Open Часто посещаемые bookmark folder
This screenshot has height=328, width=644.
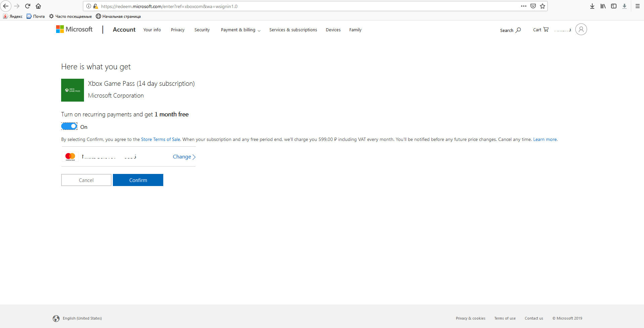[x=70, y=16]
